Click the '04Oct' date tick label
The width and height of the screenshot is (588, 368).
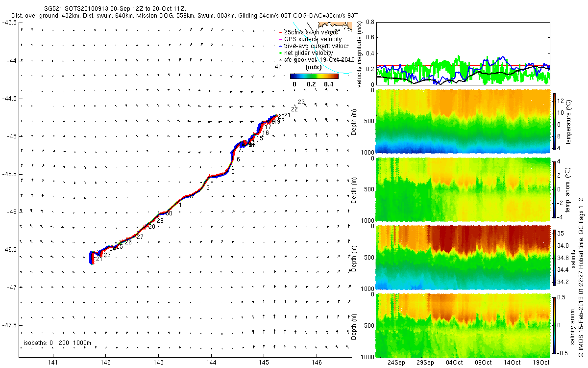tap(454, 363)
